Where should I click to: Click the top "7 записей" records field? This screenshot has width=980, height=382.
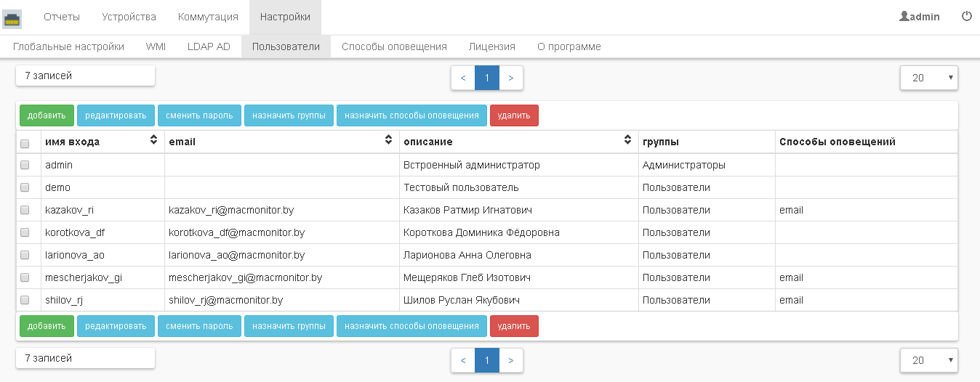tap(85, 76)
